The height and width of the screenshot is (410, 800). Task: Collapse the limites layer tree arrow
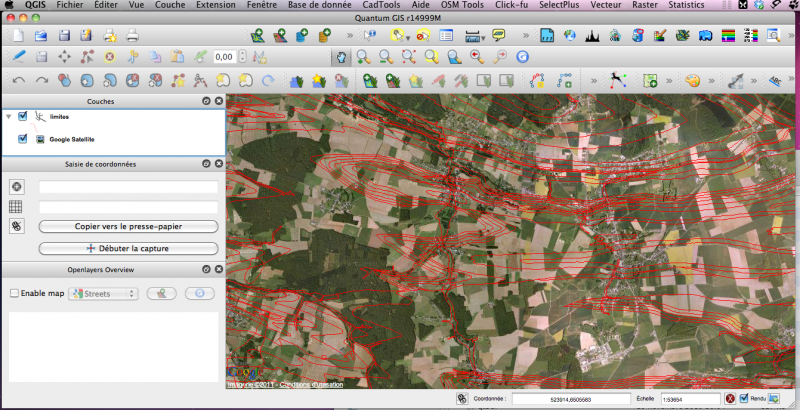point(9,117)
